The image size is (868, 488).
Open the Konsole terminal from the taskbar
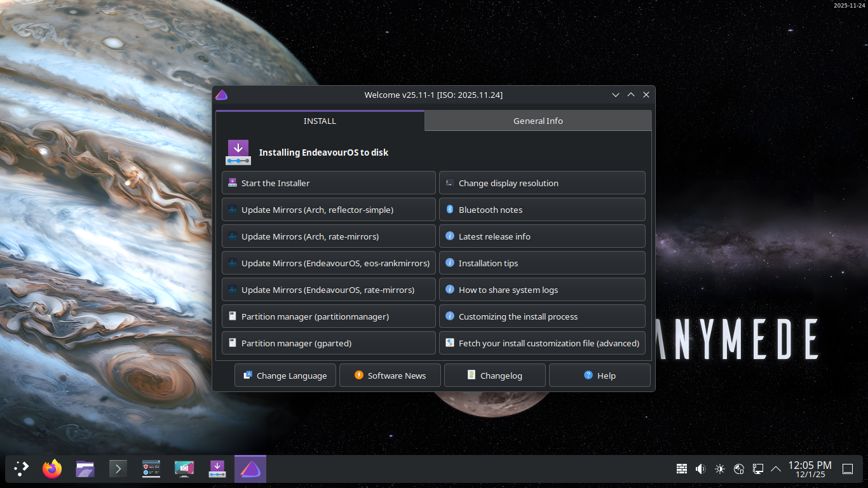[x=118, y=469]
